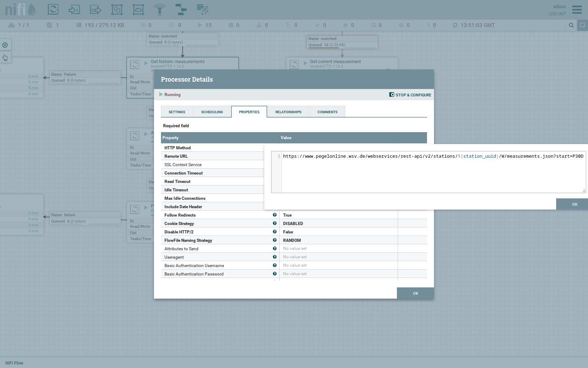This screenshot has width=588, height=368.
Task: Click the Process Group toolbar icon
Action: point(117,9)
